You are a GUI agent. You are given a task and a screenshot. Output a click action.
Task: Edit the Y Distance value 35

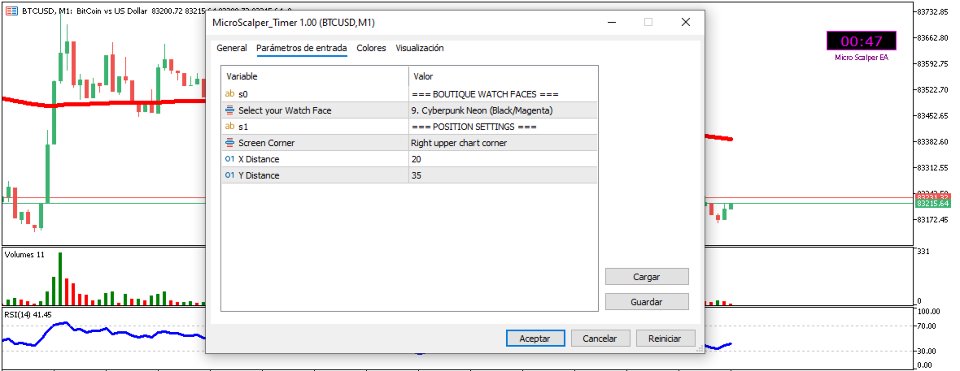(503, 175)
